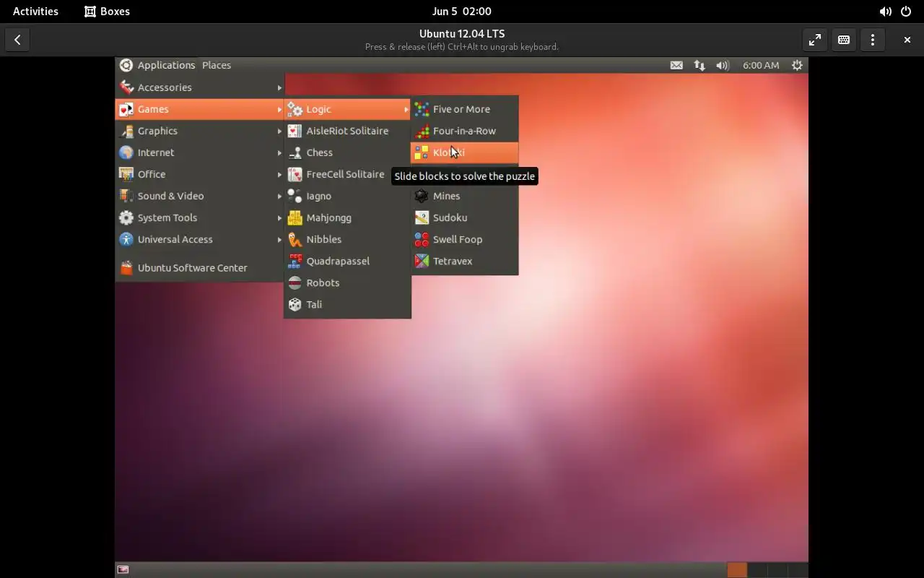
Task: Launch Sudoku from the Logic games list
Action: point(464,217)
